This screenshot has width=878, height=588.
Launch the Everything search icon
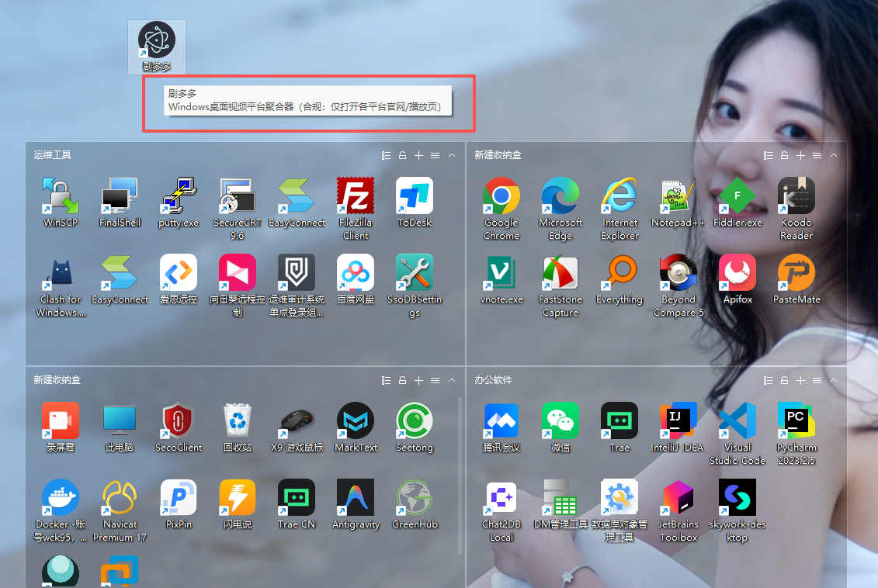619,279
